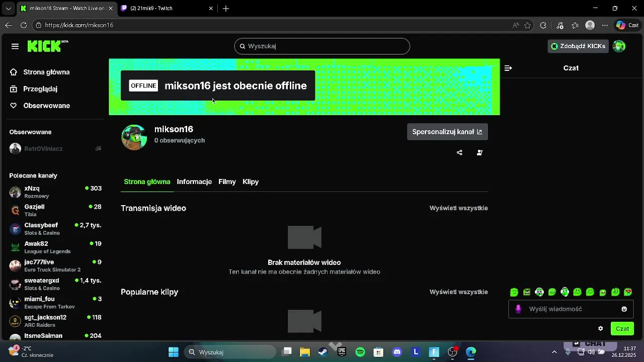Screen dimensions: 644x362
Task: Open miami_fou recommended channel
Action: (55, 303)
